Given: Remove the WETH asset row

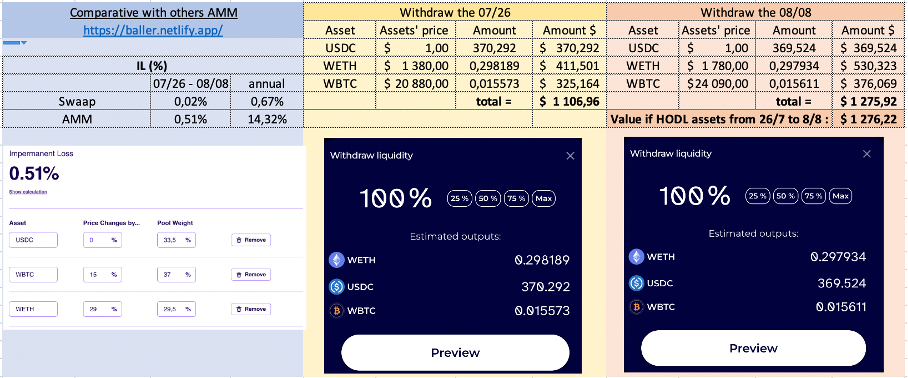Looking at the screenshot, I should point(251,309).
